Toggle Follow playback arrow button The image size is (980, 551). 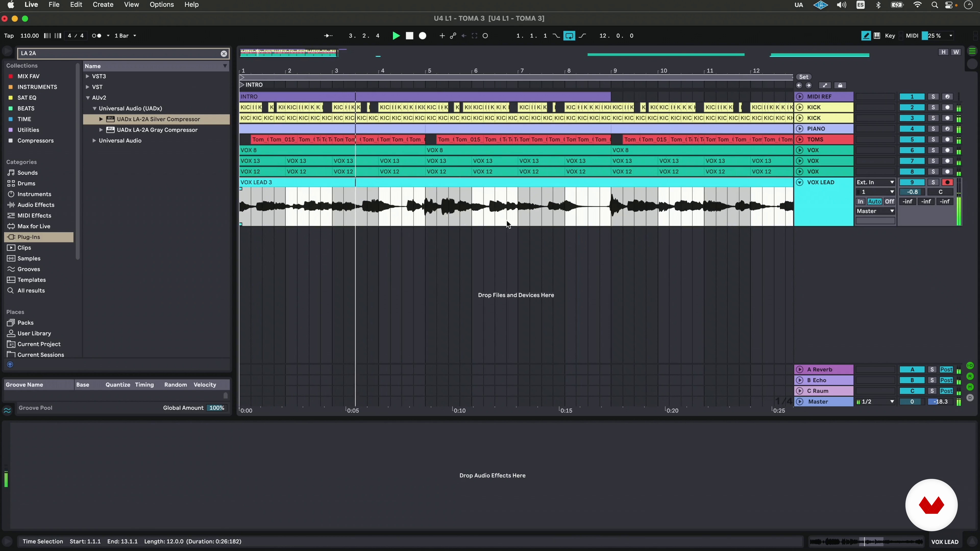coord(328,36)
